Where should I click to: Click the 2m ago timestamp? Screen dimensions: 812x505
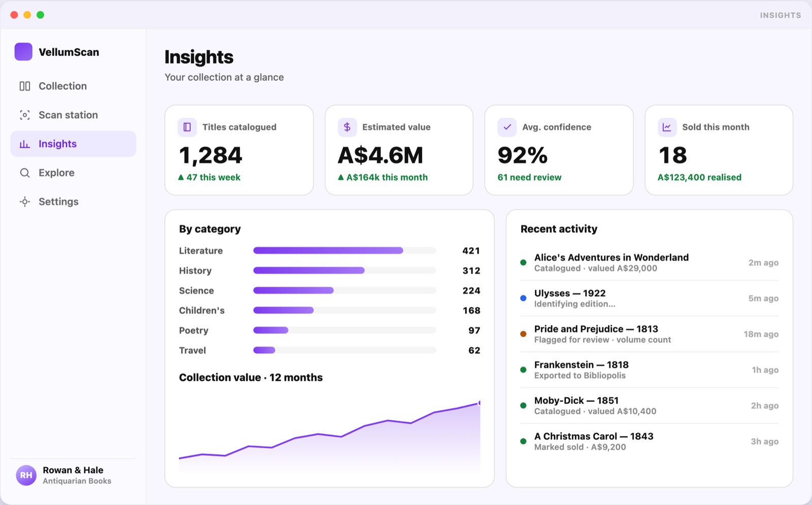click(x=763, y=262)
